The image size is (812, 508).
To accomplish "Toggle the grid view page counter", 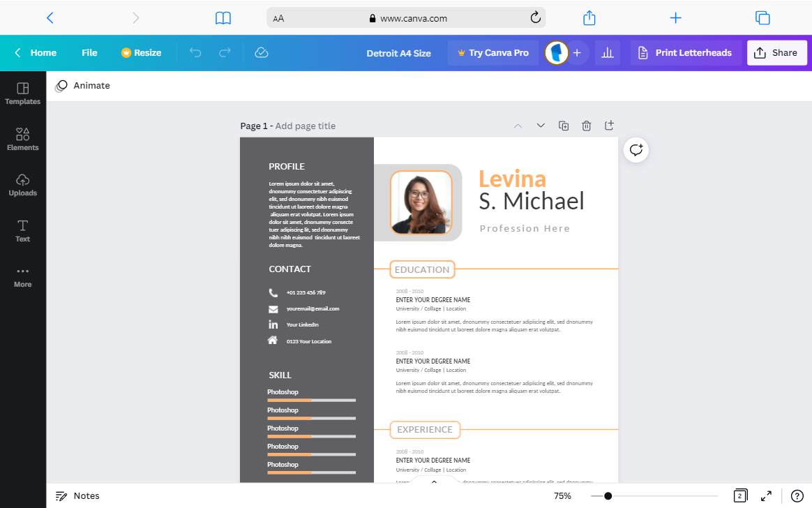I will point(741,495).
